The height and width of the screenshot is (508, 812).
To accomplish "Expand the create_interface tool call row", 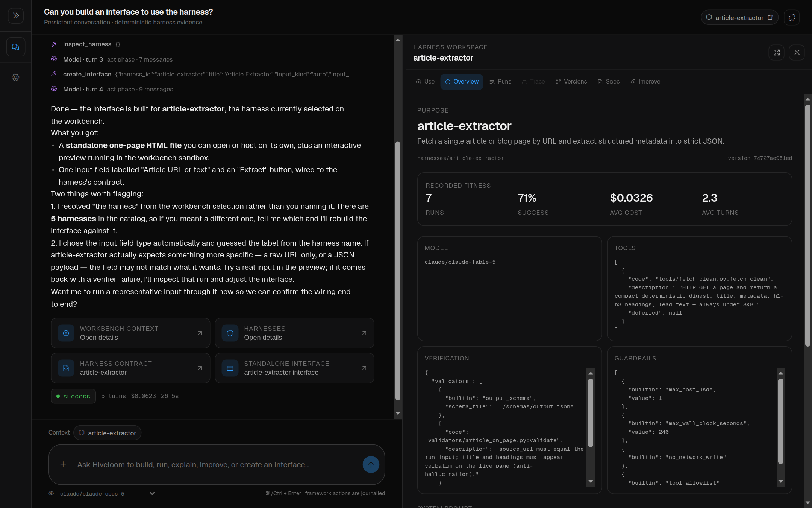I will coord(202,74).
